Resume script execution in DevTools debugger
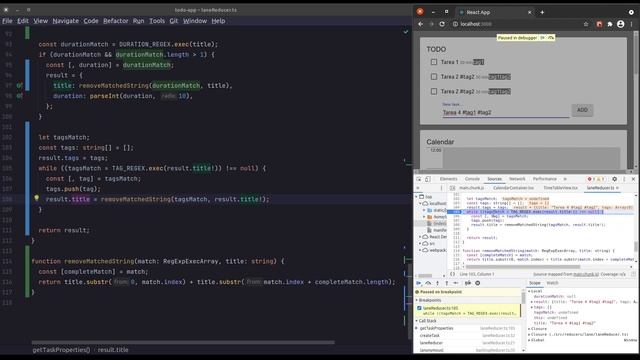 [x=419, y=283]
